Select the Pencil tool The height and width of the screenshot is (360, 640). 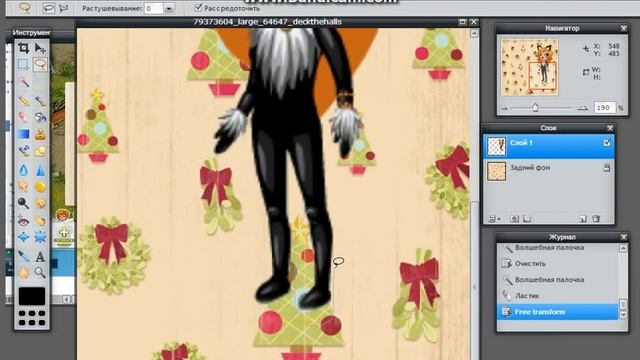[23, 100]
